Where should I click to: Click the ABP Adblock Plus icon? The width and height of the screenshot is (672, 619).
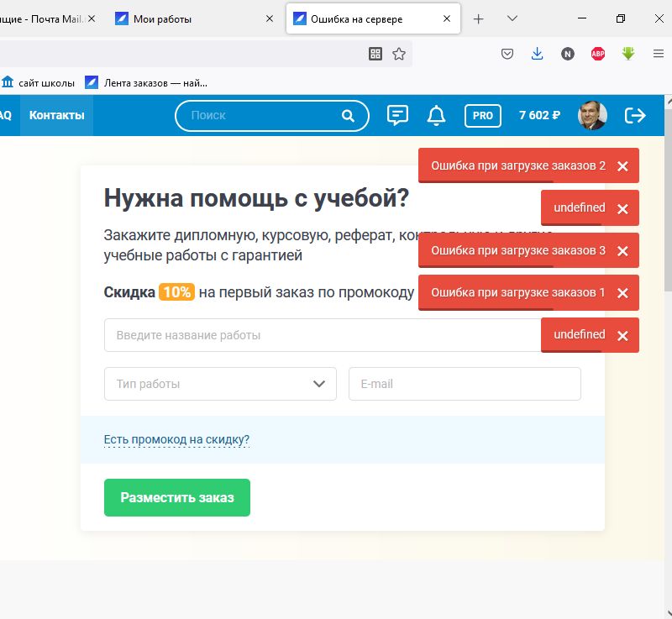point(598,54)
